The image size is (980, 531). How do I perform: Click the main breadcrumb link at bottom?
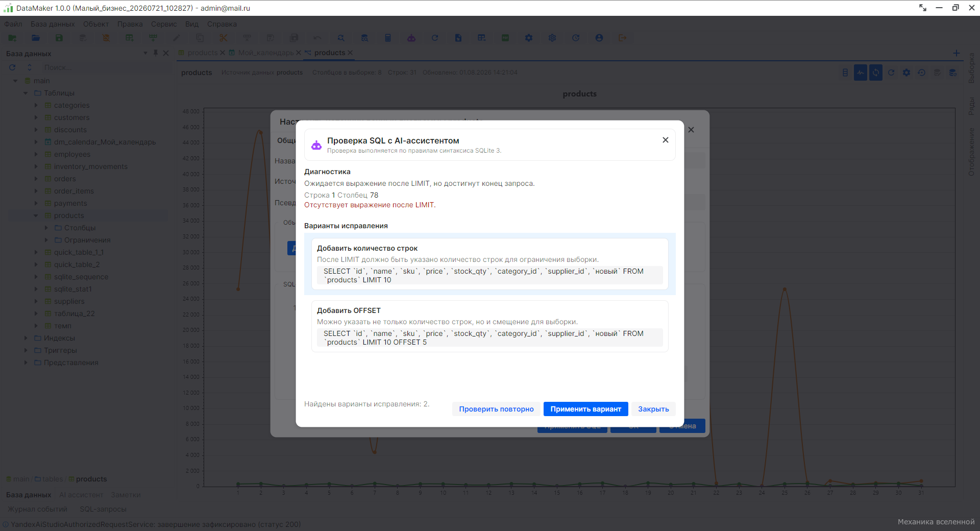[x=21, y=479]
